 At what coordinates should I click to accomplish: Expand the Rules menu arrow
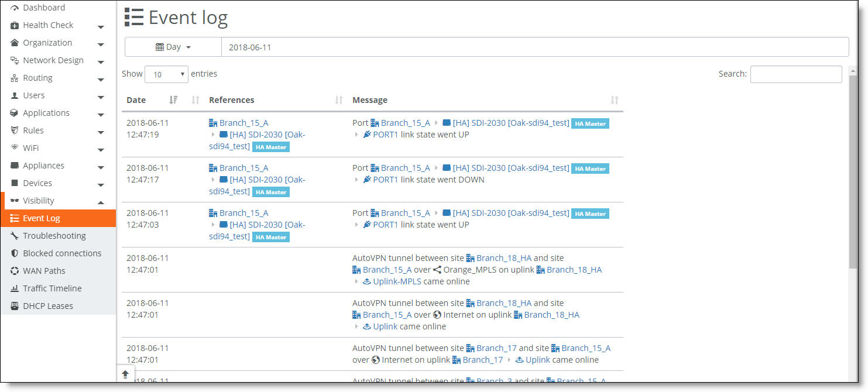[101, 132]
